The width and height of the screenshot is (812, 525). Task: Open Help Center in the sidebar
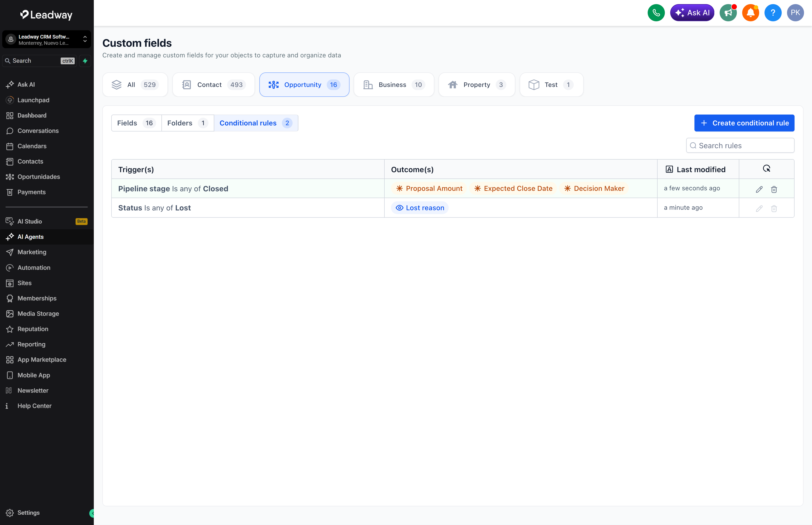tap(47, 406)
